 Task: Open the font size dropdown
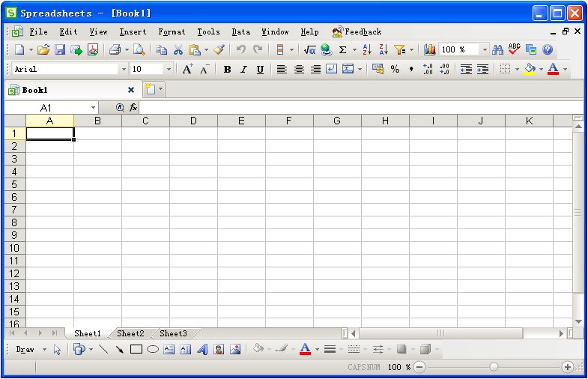[169, 70]
